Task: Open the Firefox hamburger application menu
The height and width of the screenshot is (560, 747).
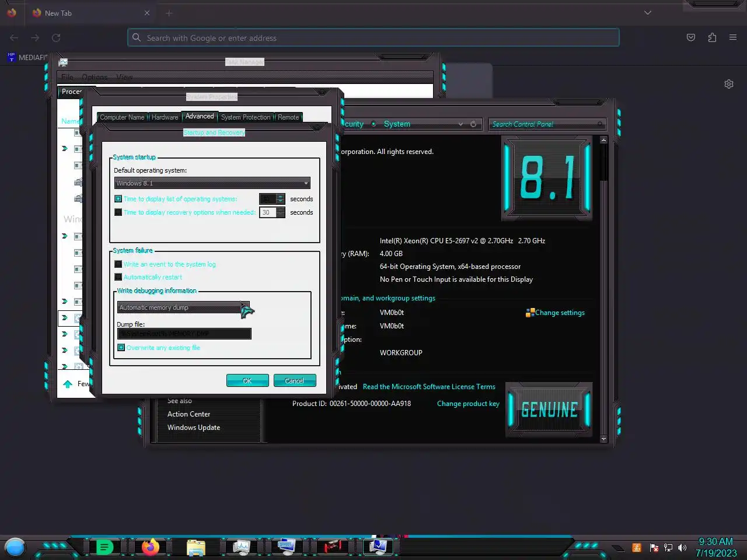Action: click(x=733, y=38)
